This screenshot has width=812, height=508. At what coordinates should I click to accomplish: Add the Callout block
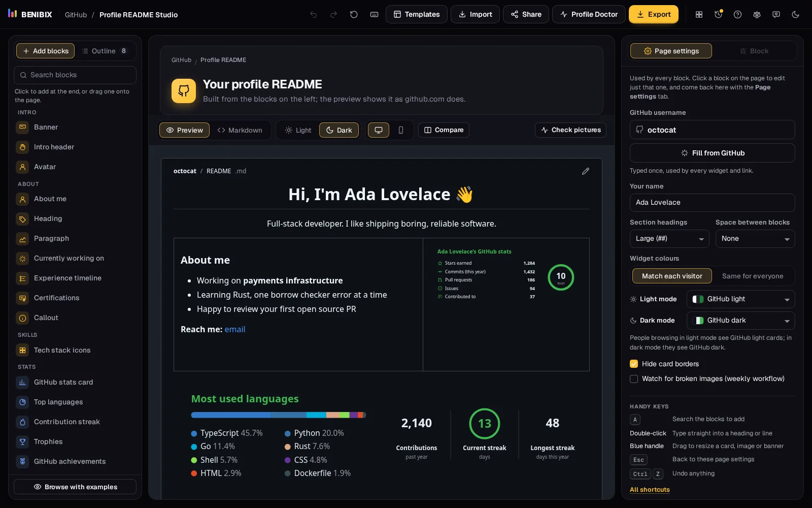75,317
